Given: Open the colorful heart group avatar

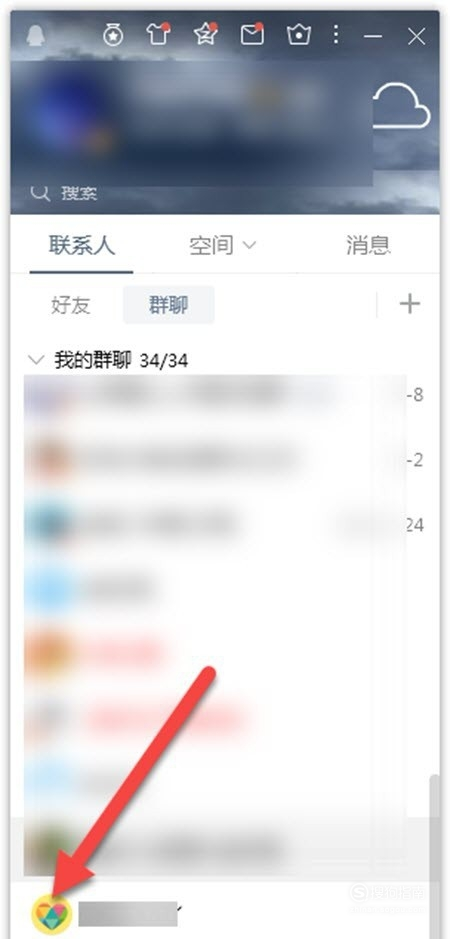Looking at the screenshot, I should (52, 913).
